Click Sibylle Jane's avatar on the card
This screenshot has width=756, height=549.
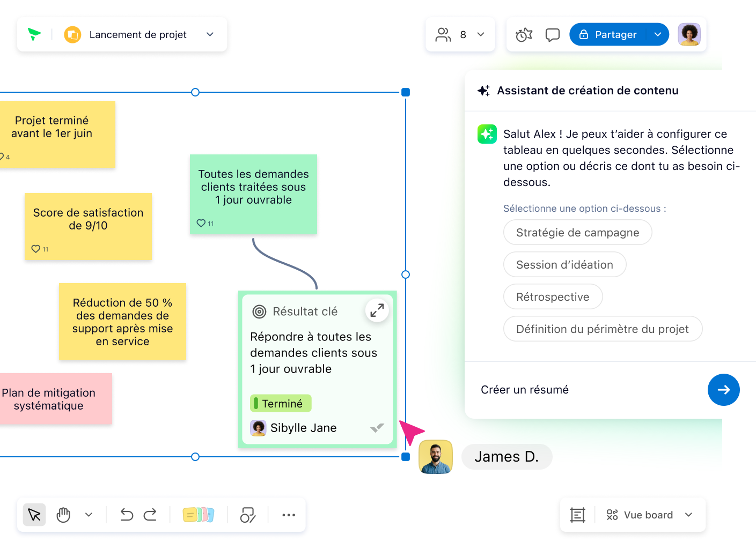pyautogui.click(x=258, y=428)
